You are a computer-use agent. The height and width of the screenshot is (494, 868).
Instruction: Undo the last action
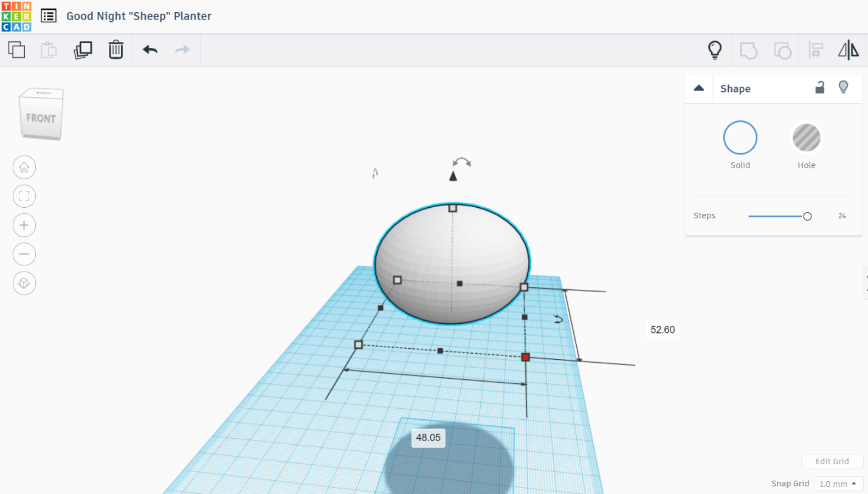150,49
